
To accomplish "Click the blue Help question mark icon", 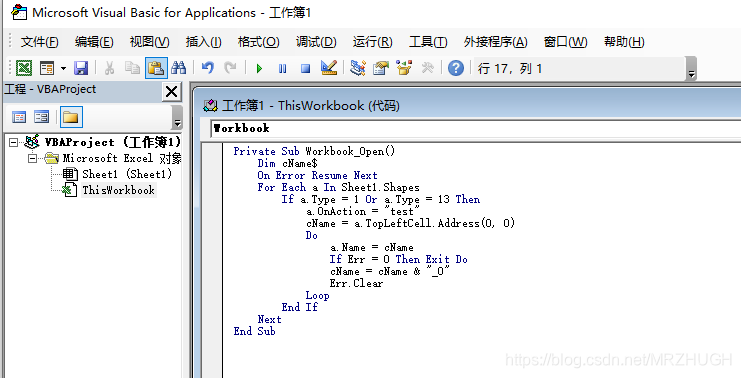I will coord(456,69).
